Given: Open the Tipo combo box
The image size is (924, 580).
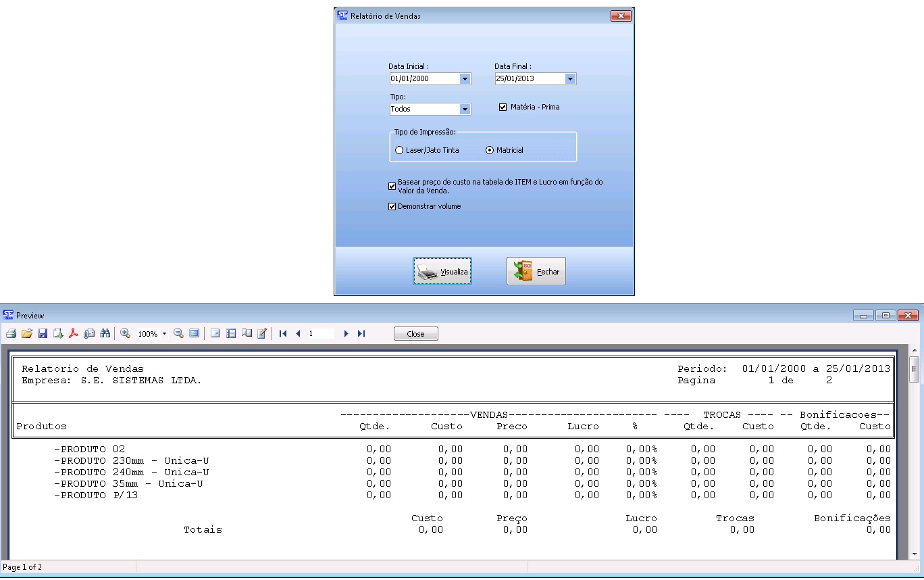Looking at the screenshot, I should (x=465, y=110).
